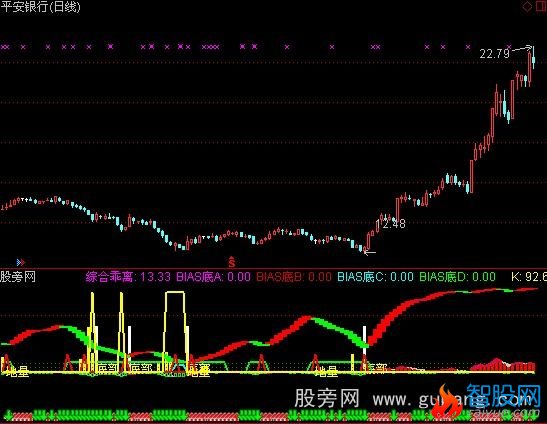This screenshot has width=547, height=424.
Task: Click the K 92.6 indicator value
Action: (529, 277)
